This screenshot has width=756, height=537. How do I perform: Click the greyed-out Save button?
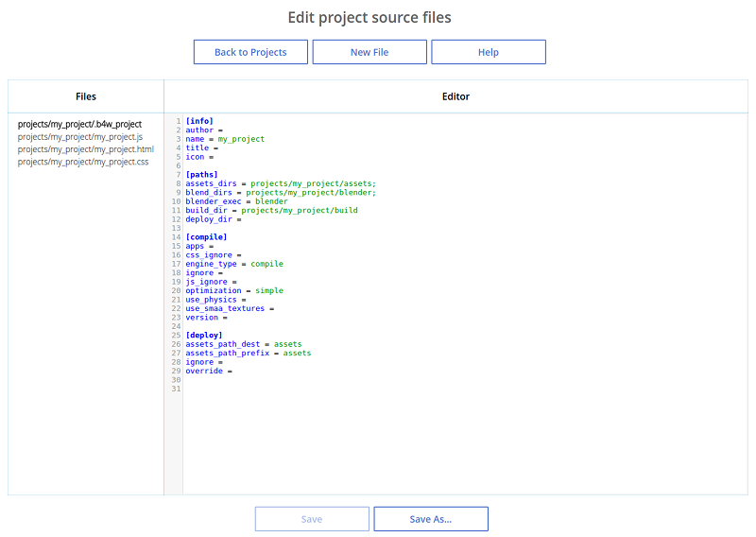tap(312, 519)
